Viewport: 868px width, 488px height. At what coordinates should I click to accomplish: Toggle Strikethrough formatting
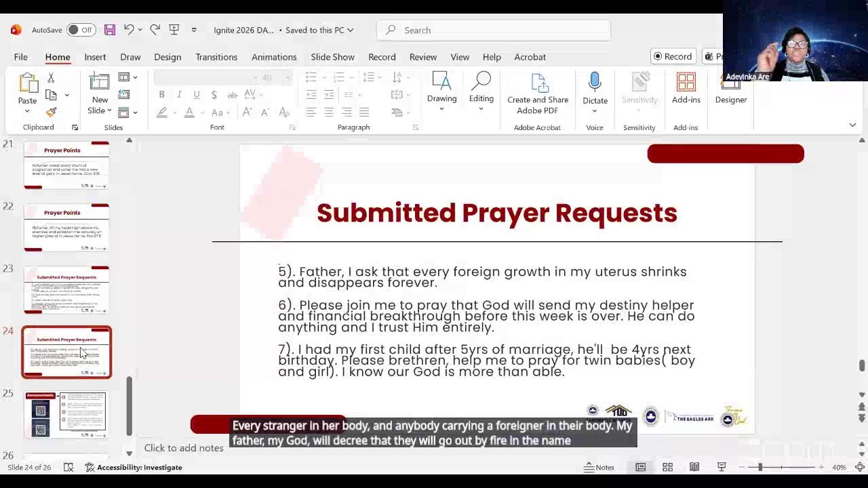click(x=232, y=94)
